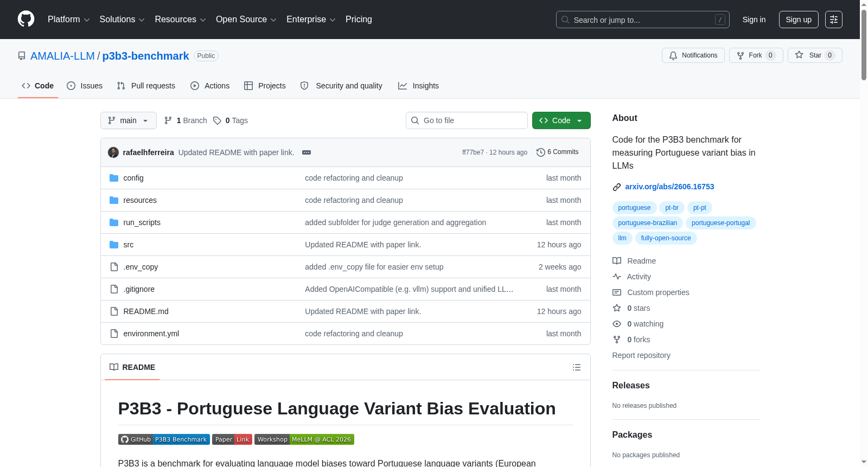The image size is (868, 467).
Task: Open the main branch selector dropdown
Action: click(x=129, y=120)
